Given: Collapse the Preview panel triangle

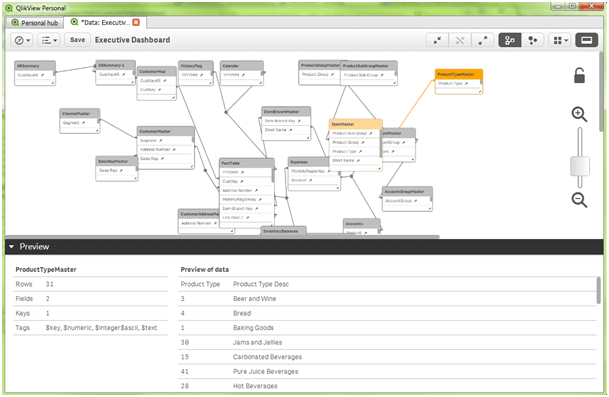Looking at the screenshot, I should pyautogui.click(x=11, y=247).
